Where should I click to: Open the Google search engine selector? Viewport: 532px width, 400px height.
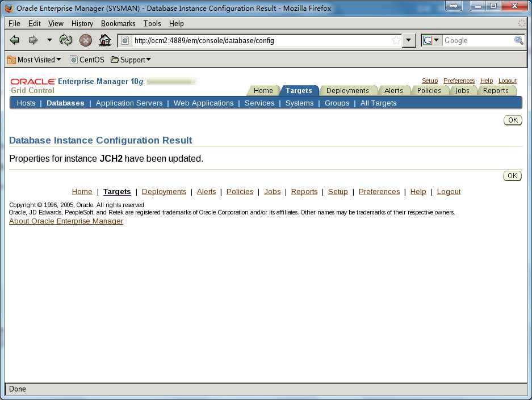click(432, 40)
